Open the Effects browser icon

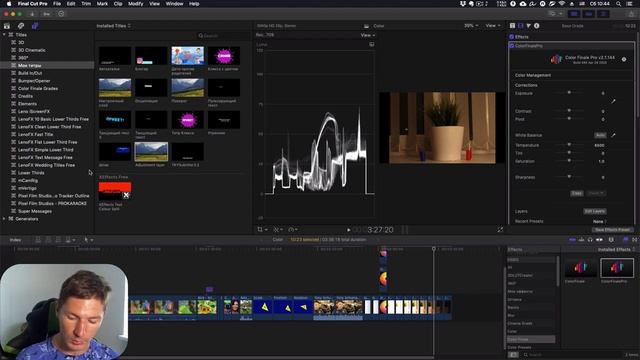[x=625, y=240]
